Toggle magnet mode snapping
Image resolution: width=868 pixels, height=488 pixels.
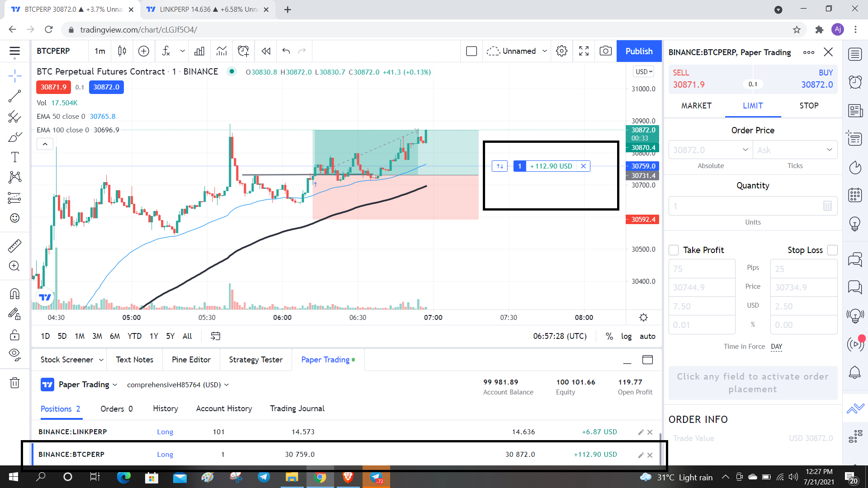tap(15, 294)
